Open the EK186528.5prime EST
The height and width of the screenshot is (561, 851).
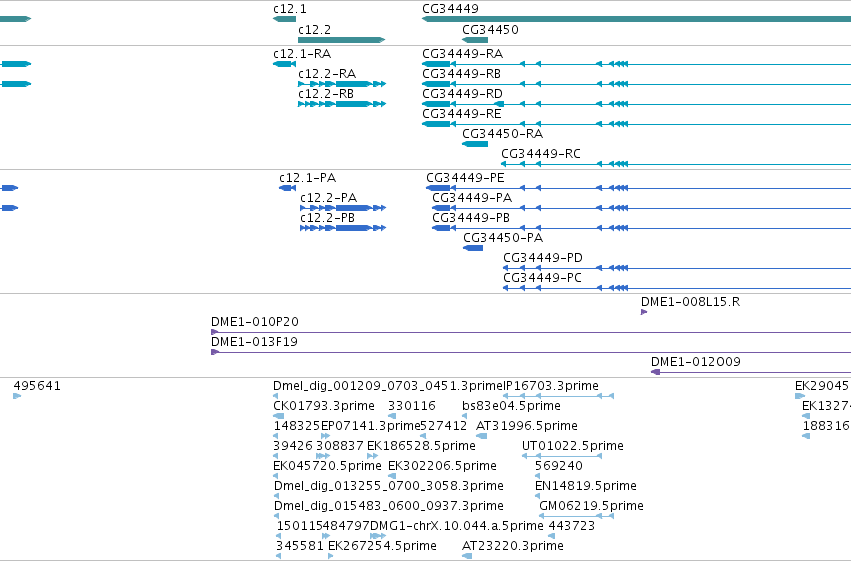[372, 456]
